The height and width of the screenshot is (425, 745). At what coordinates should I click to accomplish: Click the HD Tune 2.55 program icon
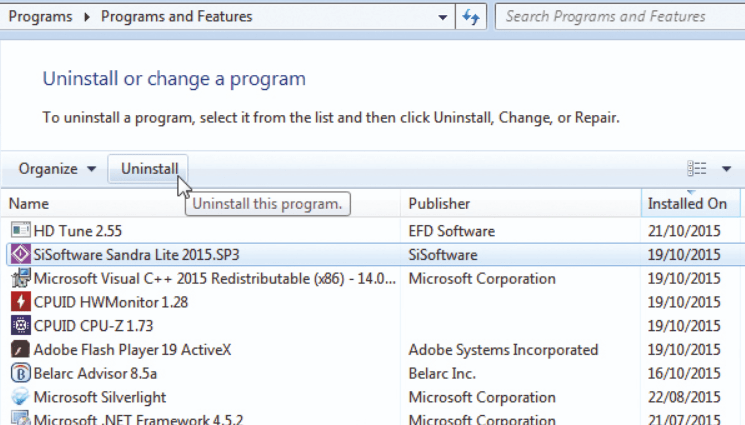(20, 231)
